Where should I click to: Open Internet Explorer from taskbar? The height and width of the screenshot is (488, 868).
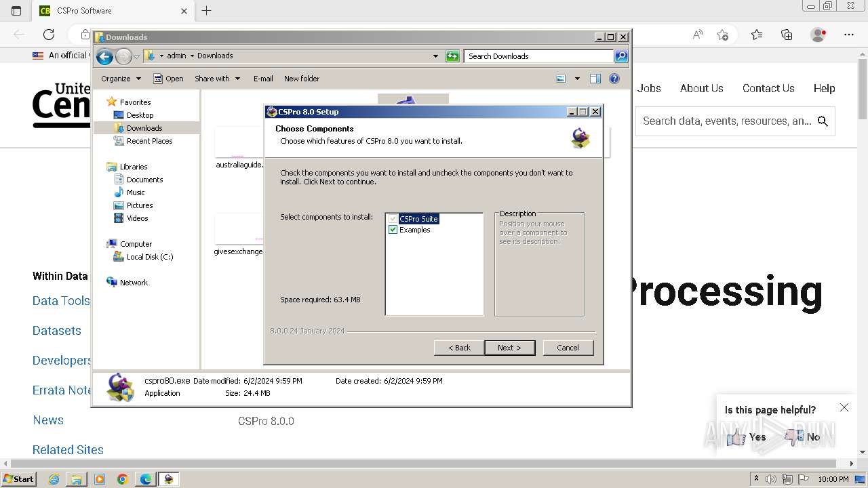pyautogui.click(x=54, y=479)
